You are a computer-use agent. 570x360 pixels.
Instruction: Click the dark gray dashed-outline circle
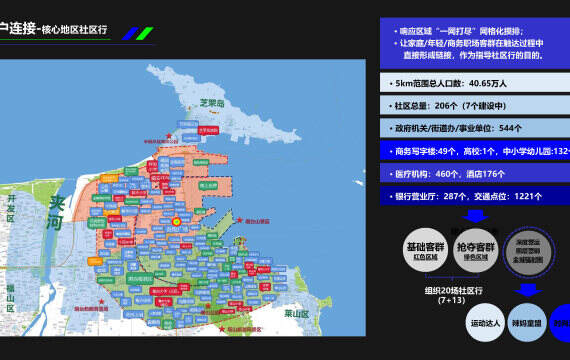tap(528, 252)
